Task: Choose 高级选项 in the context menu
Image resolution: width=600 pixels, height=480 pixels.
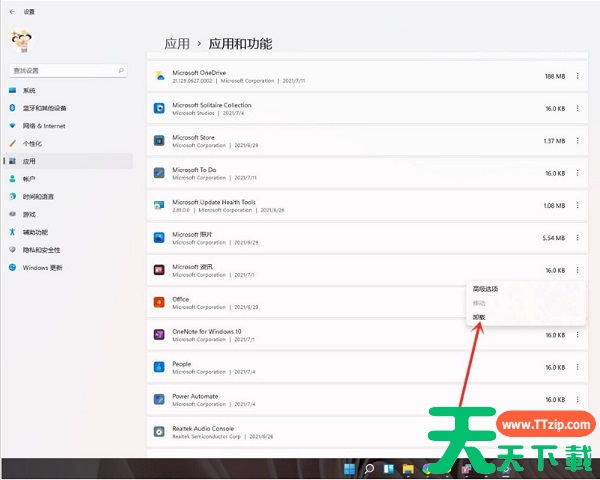Action: tap(526, 289)
